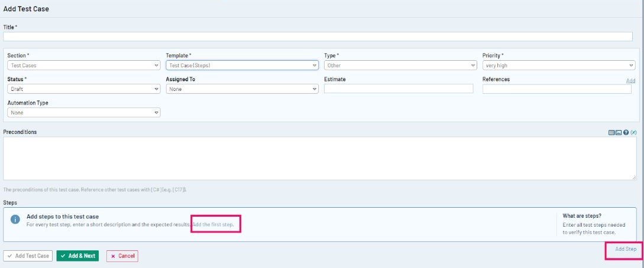Click into the Title text field

[318, 37]
